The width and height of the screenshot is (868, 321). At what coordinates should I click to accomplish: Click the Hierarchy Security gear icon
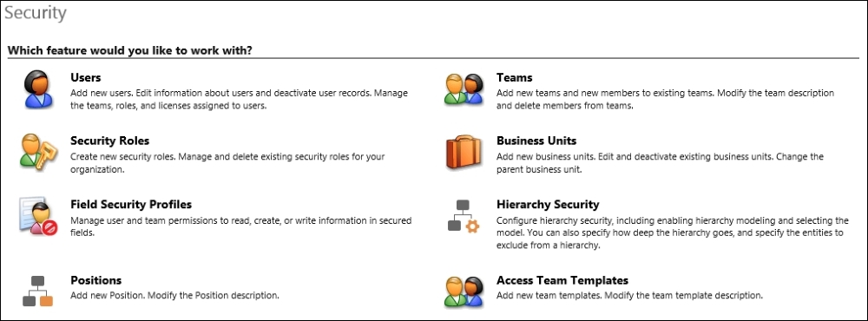point(464,216)
